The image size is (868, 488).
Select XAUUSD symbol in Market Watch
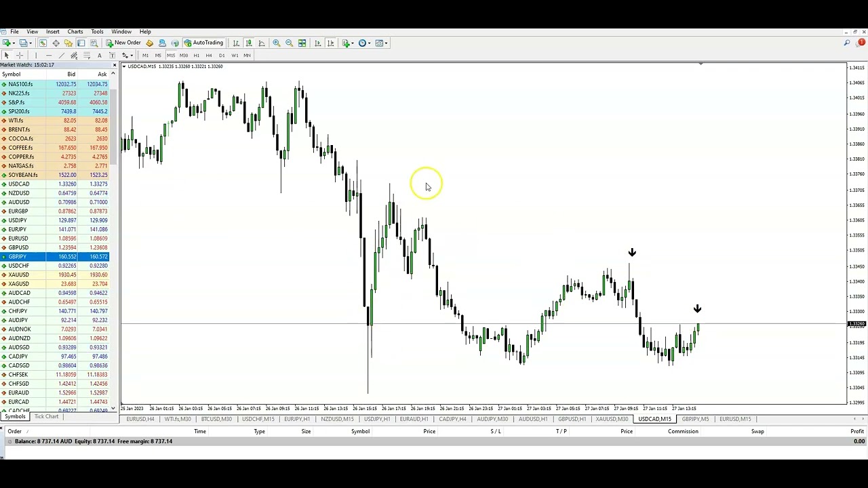[19, 275]
